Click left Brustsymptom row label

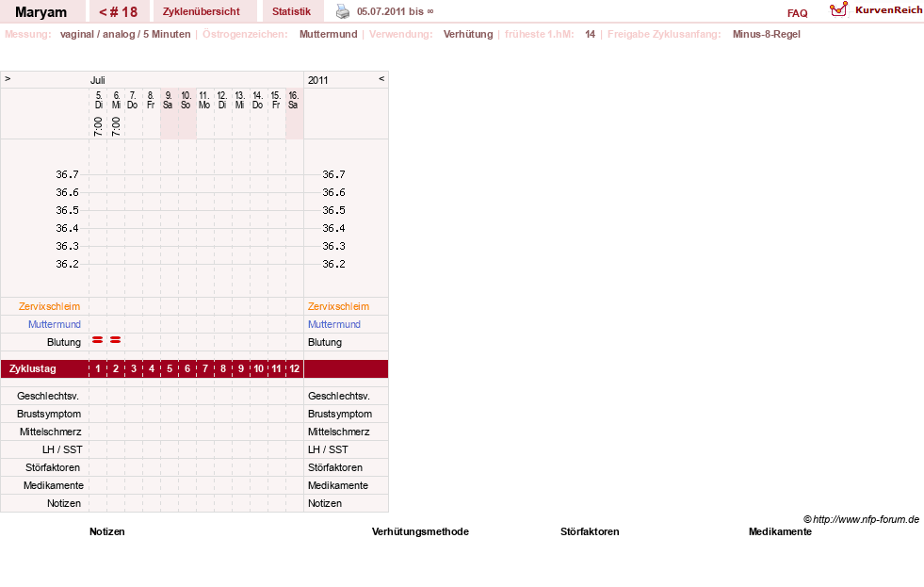(49, 414)
